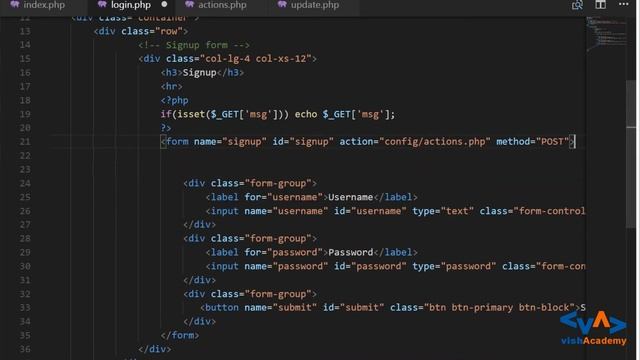
Task: Click the code minimap preview
Action: [606, 33]
